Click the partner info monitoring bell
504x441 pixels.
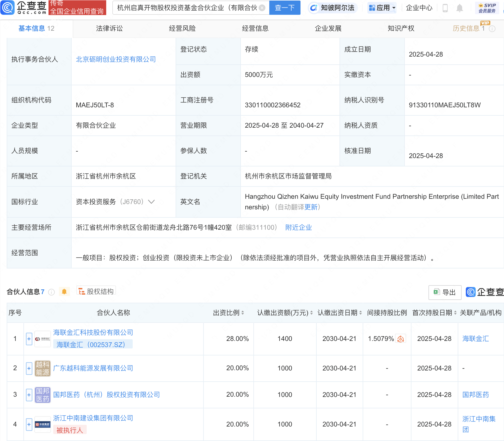tap(64, 292)
